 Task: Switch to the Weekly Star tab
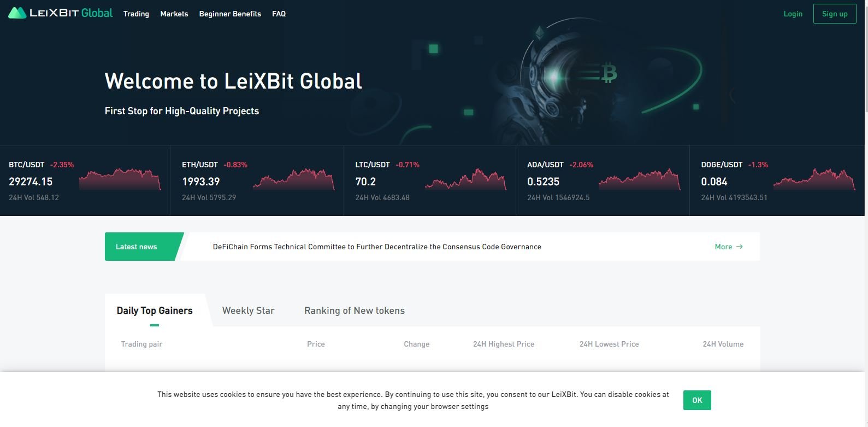[249, 311]
